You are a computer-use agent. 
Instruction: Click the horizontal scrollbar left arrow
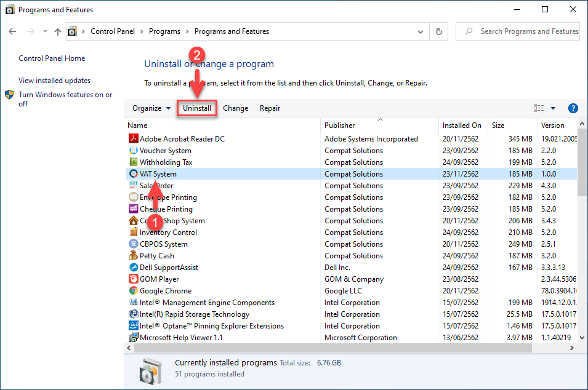[x=129, y=348]
